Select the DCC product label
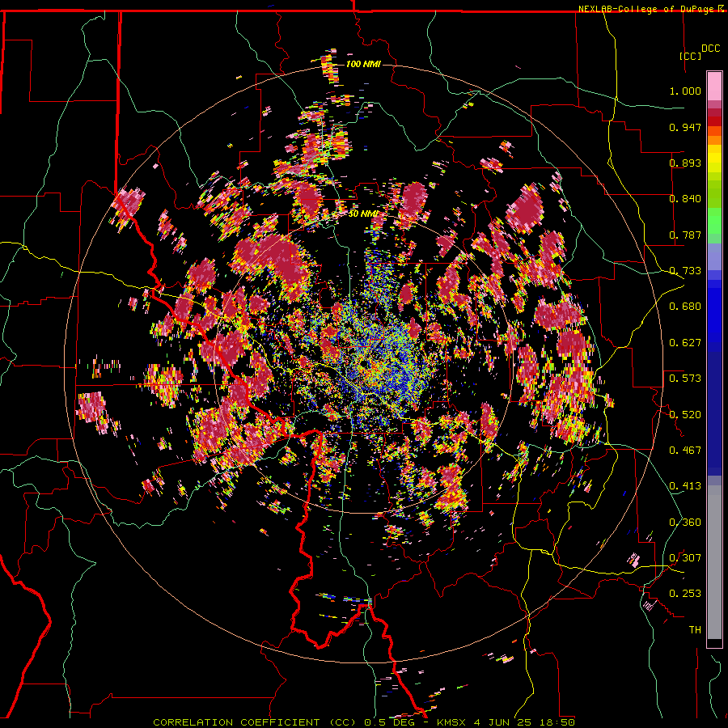 tap(710, 49)
